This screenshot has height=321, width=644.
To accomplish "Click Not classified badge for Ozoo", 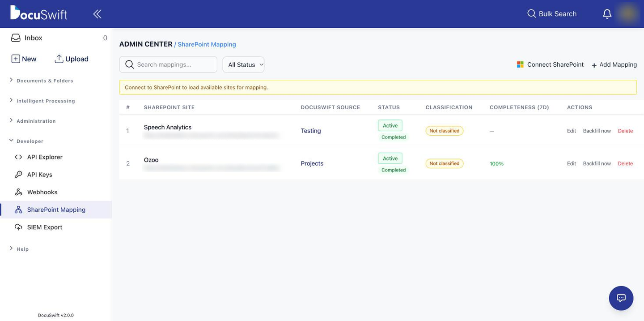I will 445,163.
